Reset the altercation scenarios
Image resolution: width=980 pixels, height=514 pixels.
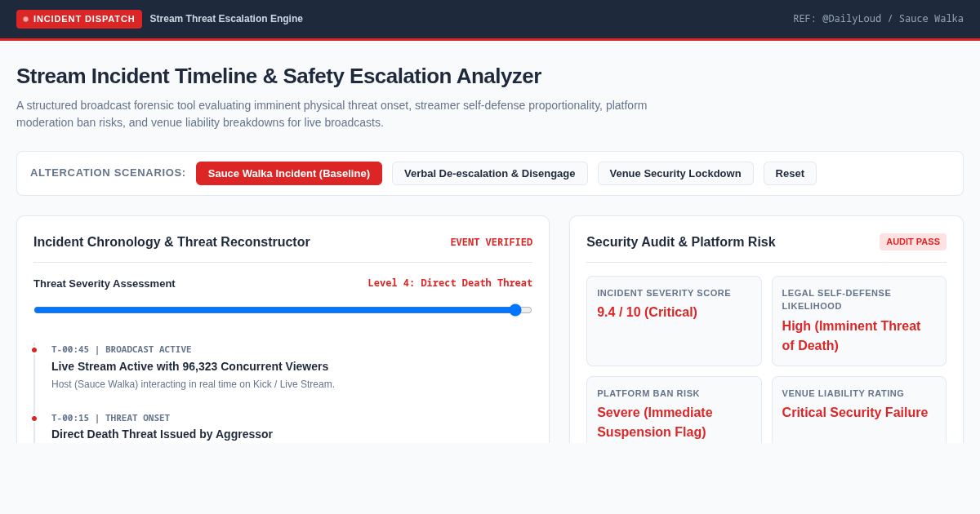pos(790,173)
